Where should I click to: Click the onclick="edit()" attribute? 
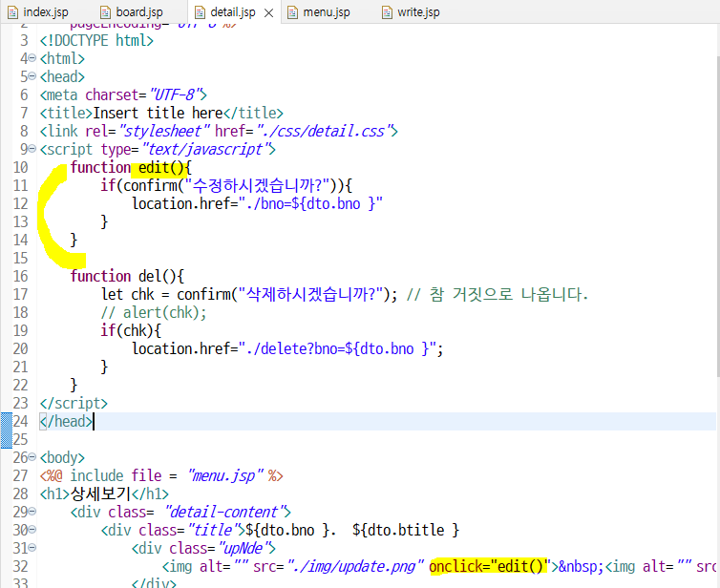[x=490, y=566]
